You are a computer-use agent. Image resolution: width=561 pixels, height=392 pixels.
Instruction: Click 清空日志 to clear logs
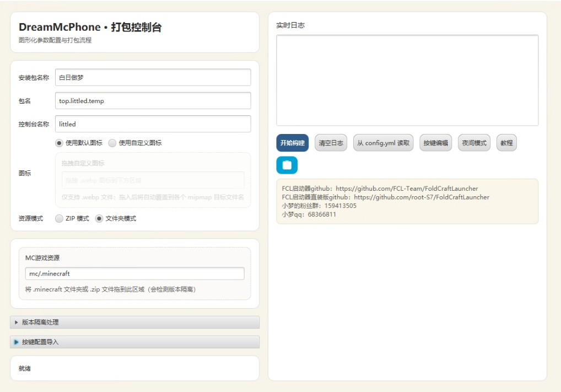[x=331, y=143]
